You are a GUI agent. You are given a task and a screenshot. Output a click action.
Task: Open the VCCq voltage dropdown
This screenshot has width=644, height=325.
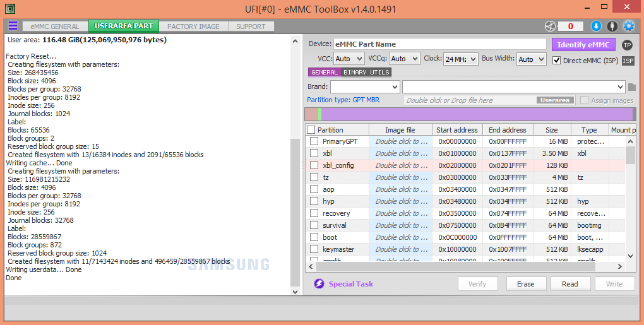click(x=405, y=59)
